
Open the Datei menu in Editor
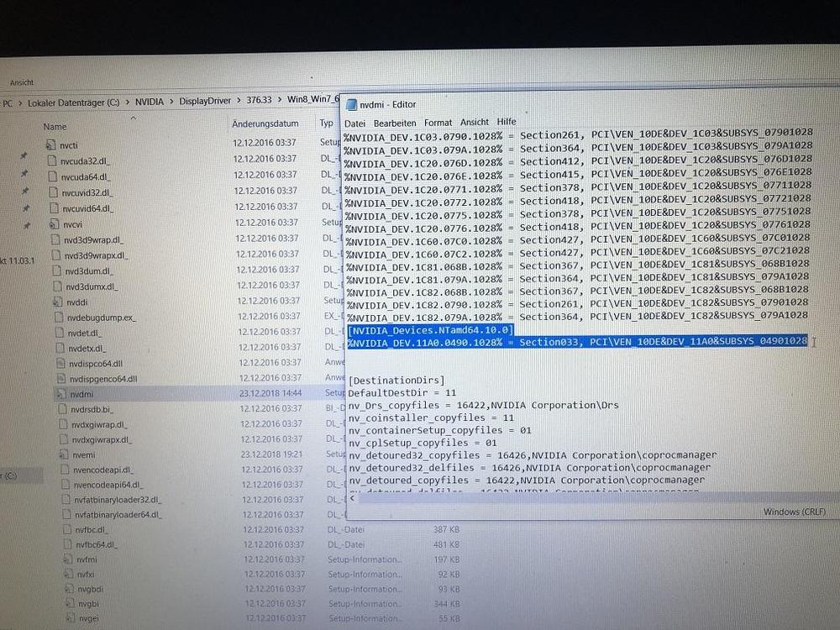(x=354, y=123)
